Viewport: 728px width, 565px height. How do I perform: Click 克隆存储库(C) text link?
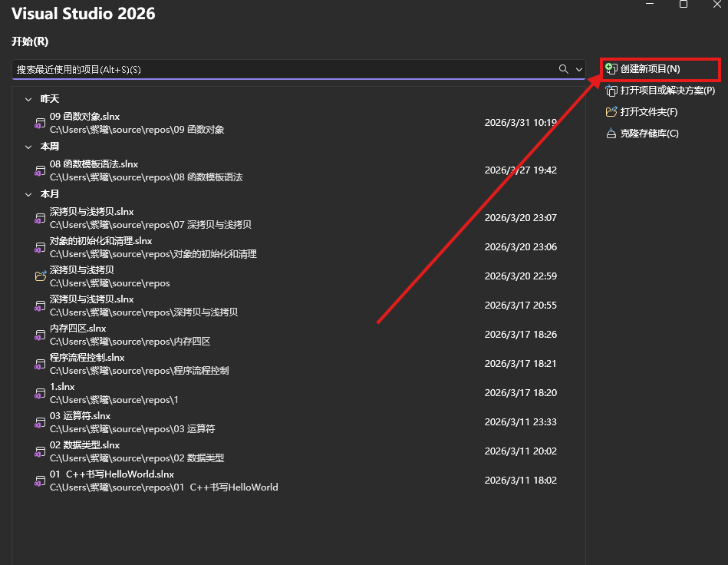click(650, 134)
